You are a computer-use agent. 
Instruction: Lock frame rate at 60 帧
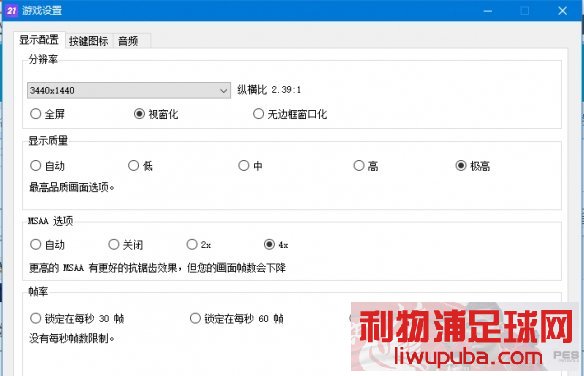(x=237, y=318)
